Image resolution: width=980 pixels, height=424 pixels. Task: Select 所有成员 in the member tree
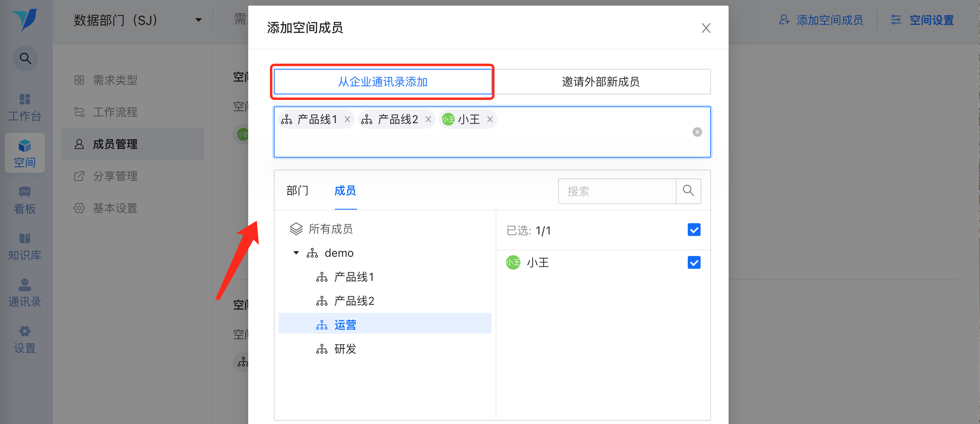[330, 229]
